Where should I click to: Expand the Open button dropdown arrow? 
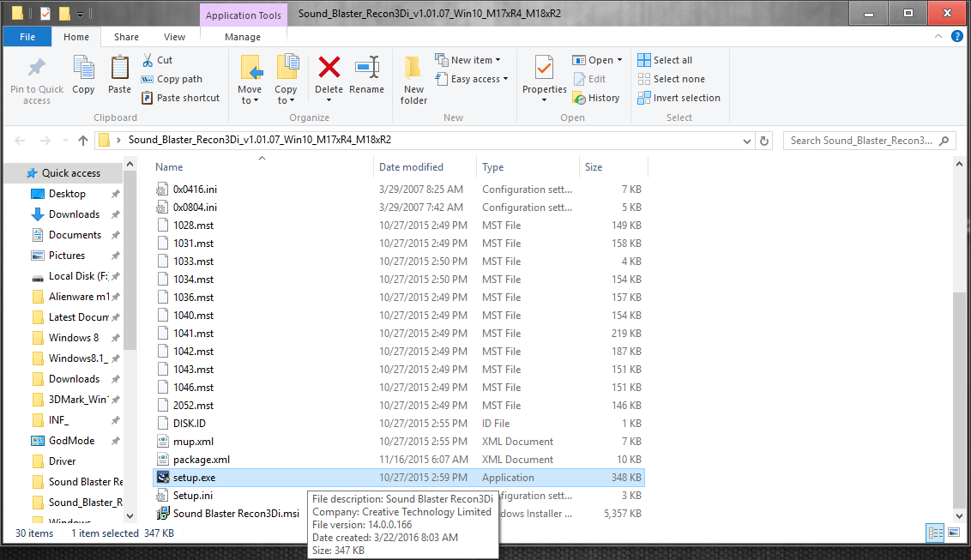click(619, 60)
